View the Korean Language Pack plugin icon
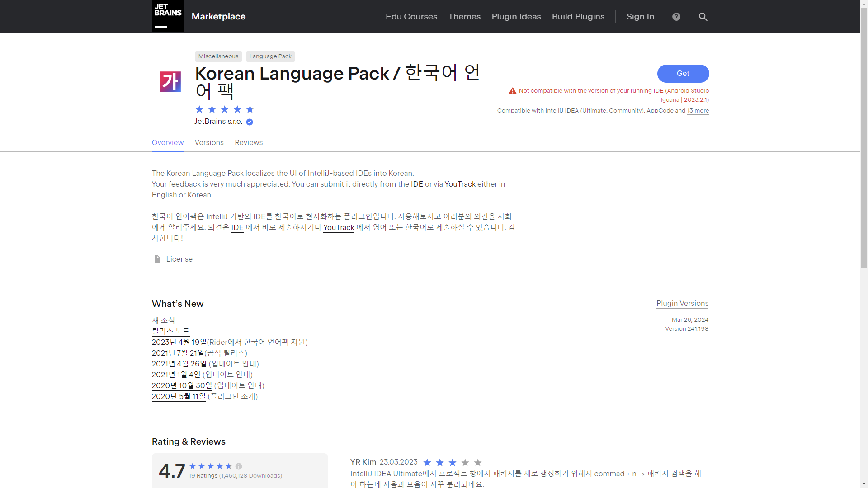The height and width of the screenshot is (488, 868). click(170, 82)
